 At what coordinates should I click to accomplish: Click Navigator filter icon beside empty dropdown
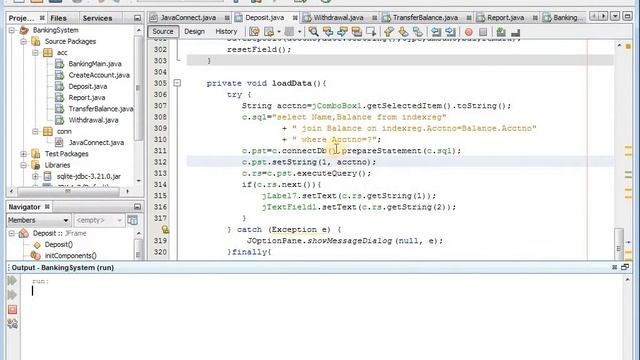(x=133, y=220)
